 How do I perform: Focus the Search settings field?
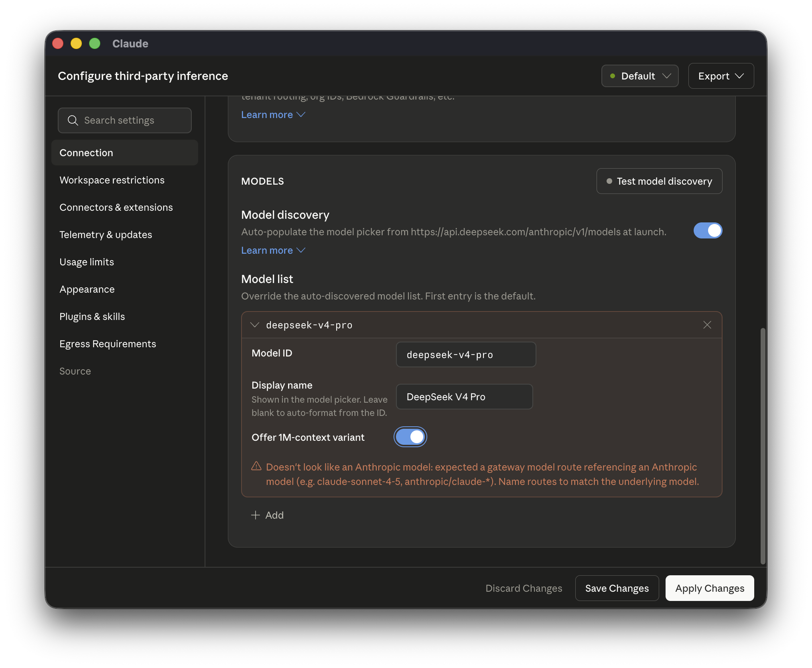(125, 120)
